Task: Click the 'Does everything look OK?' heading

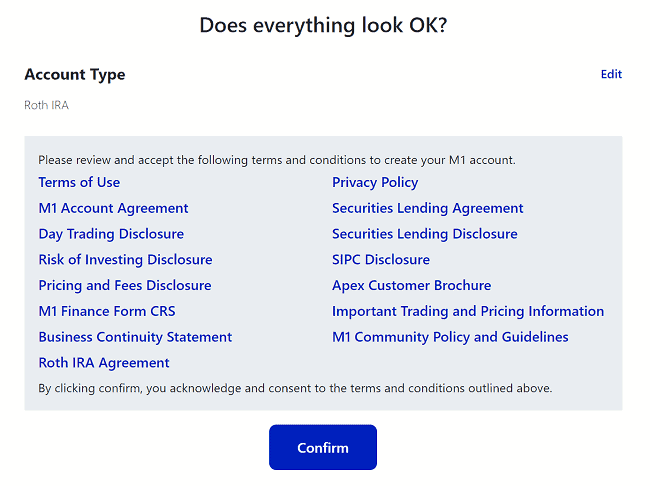Action: coord(323,25)
